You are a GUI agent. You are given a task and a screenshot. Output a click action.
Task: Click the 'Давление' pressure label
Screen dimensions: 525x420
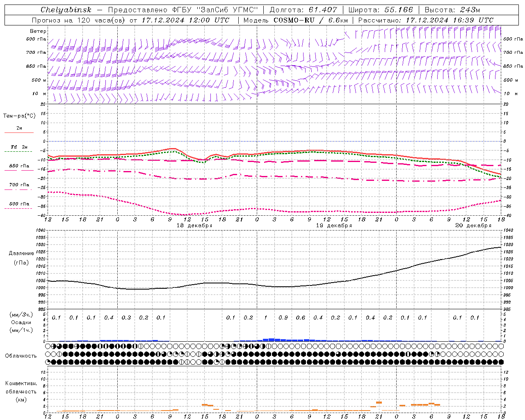point(21,253)
